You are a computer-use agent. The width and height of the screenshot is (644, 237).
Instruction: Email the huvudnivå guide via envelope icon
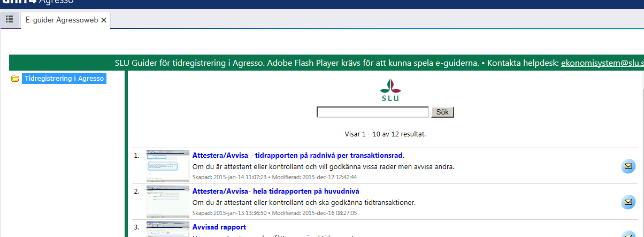point(628,202)
